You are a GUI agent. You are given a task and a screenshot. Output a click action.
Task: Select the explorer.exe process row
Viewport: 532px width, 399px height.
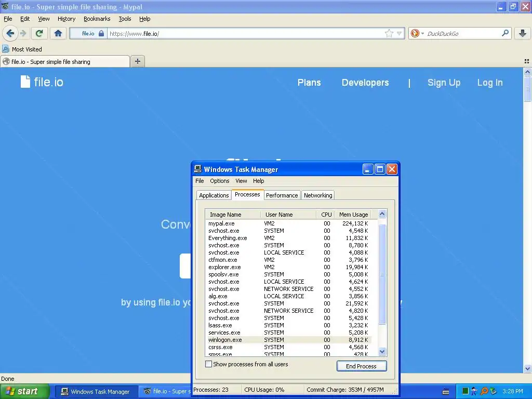pyautogui.click(x=289, y=267)
